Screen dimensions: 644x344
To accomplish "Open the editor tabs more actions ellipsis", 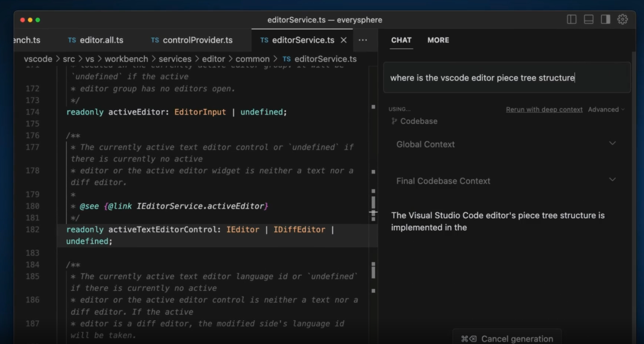I will pos(363,40).
